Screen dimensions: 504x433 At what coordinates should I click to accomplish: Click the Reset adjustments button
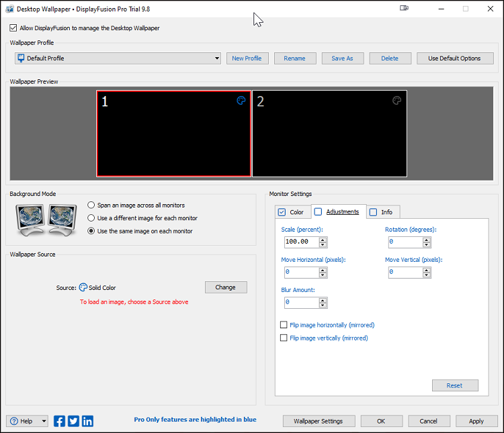pos(455,385)
